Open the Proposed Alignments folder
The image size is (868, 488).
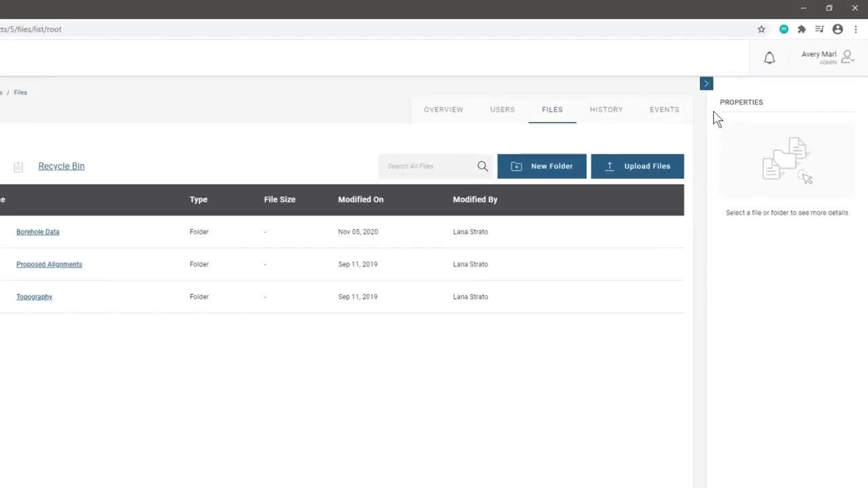tap(49, 264)
